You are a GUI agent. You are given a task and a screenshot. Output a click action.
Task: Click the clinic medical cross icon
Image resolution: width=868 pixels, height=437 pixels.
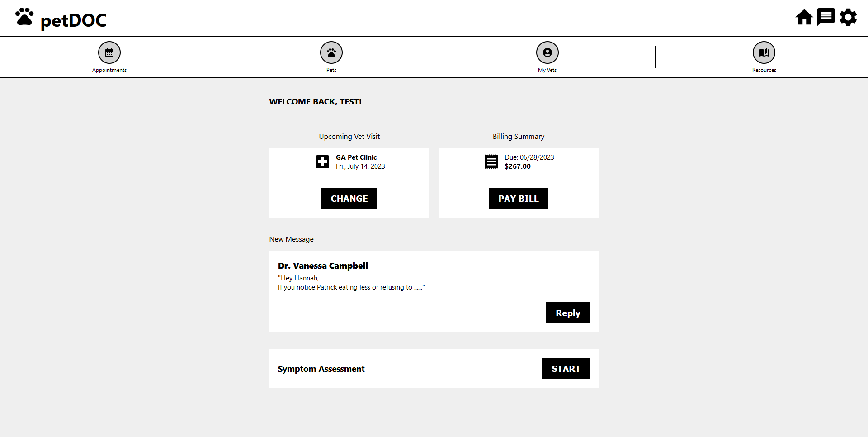(322, 161)
